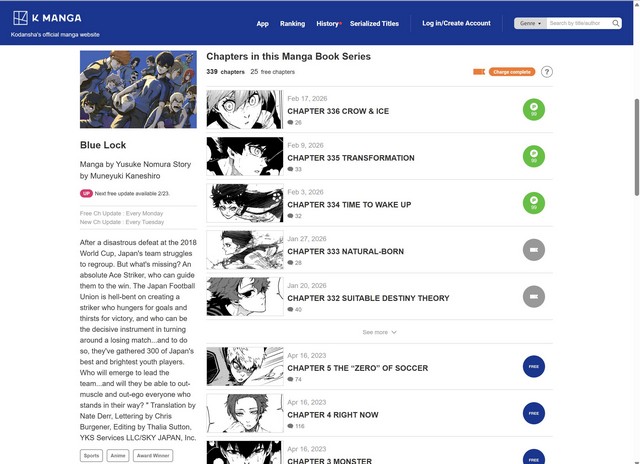Click the Charge complete button
Image resolution: width=640 pixels, height=464 pixels.
pos(512,72)
